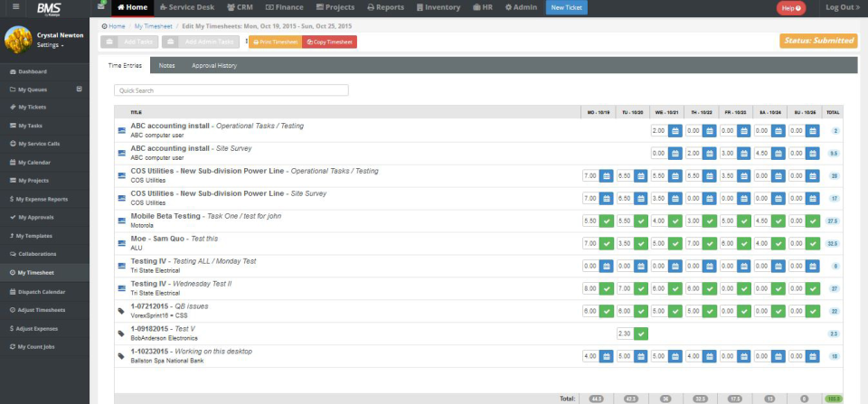The width and height of the screenshot is (868, 404).
Task: Click the Print Timesheet button
Action: click(275, 42)
